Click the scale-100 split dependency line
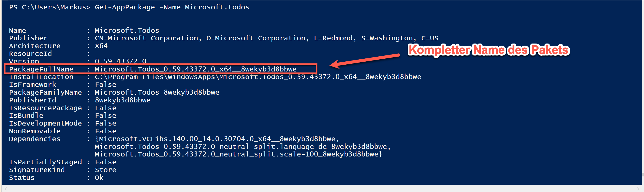 [238, 154]
